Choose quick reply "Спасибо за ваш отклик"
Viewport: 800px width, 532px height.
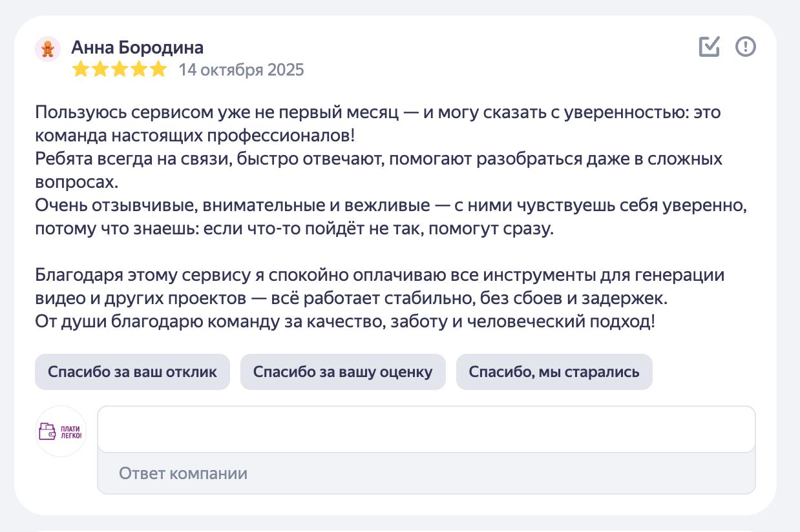click(132, 372)
